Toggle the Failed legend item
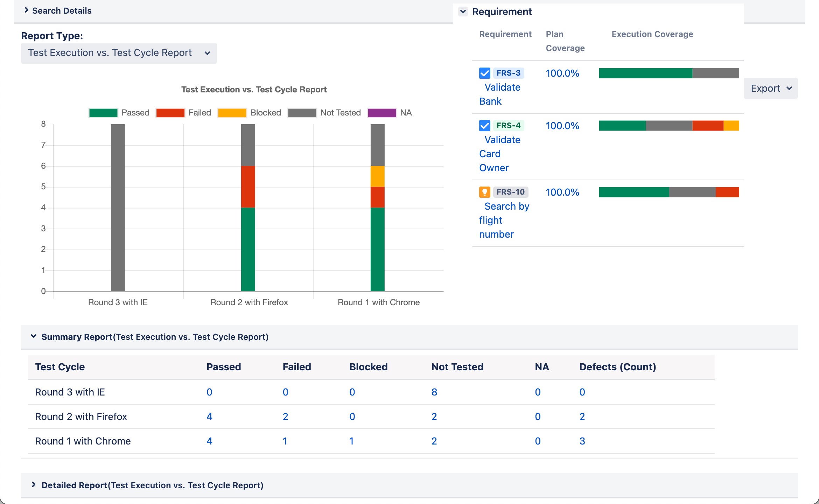819x504 pixels. pyautogui.click(x=184, y=113)
